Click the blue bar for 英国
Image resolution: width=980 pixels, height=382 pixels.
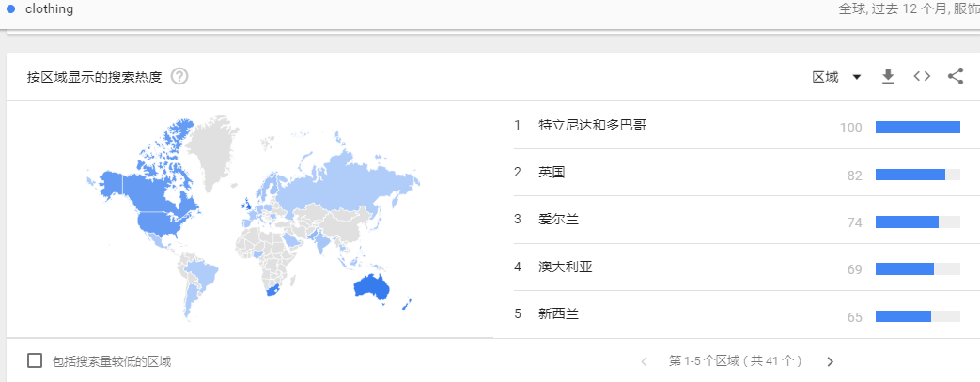pyautogui.click(x=910, y=175)
